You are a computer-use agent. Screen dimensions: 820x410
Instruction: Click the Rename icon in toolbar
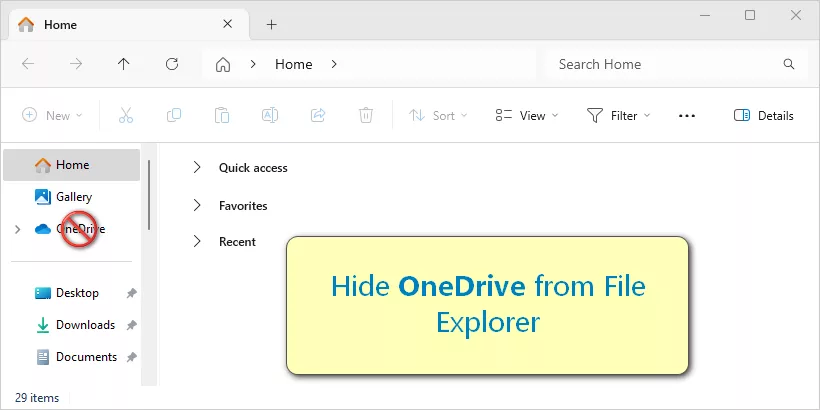(x=270, y=115)
